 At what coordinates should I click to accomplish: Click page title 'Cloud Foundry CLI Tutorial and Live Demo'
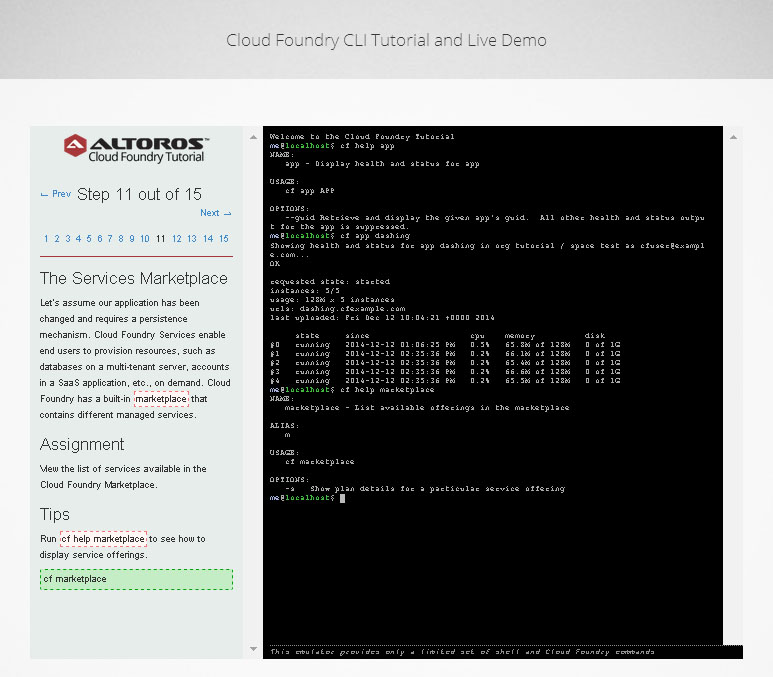pyautogui.click(x=386, y=40)
